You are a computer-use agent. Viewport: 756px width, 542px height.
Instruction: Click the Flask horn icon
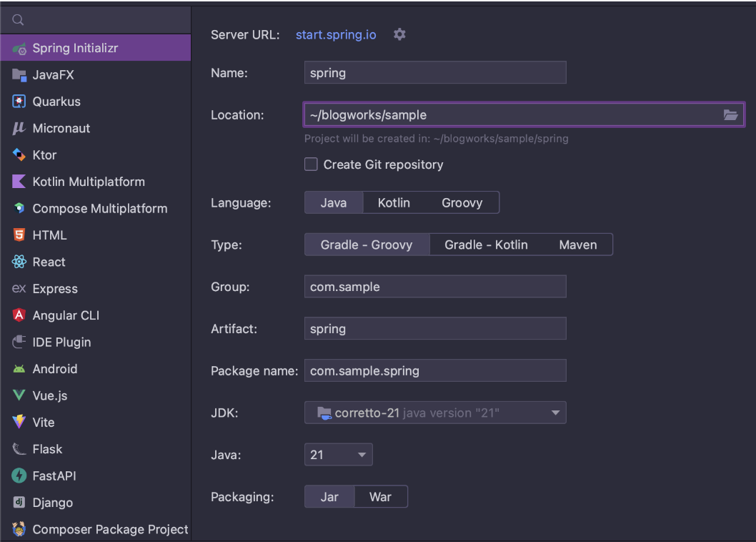tap(19, 449)
